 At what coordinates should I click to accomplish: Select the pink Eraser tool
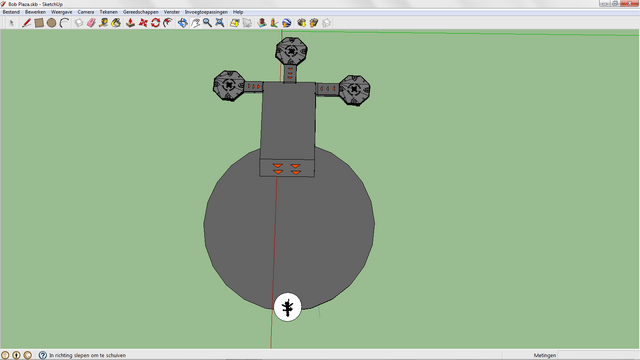click(91, 23)
